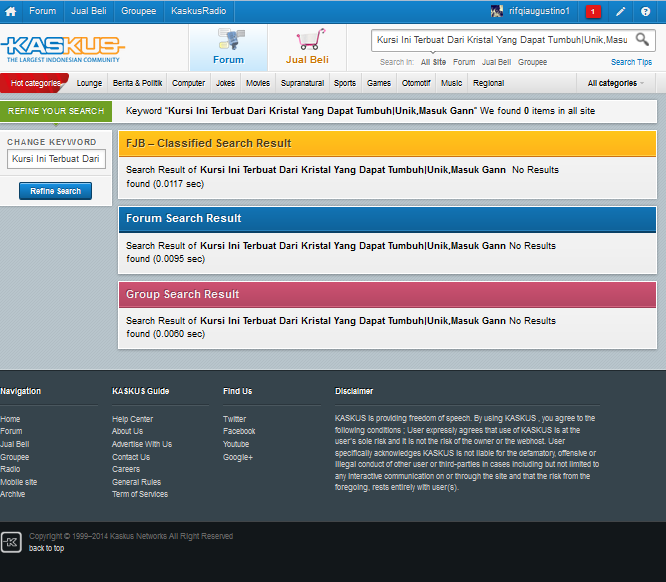This screenshot has height=582, width=666.
Task: Open the home icon in the top bar
Action: (x=11, y=11)
